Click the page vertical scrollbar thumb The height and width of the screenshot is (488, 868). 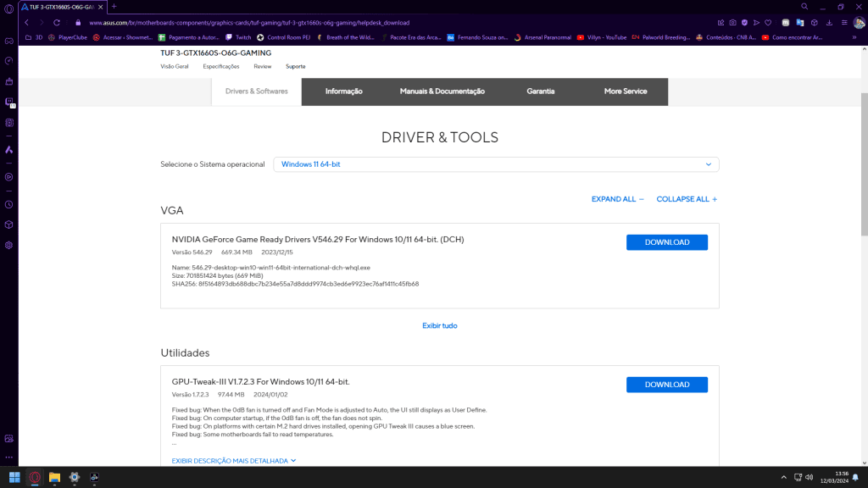(x=864, y=164)
